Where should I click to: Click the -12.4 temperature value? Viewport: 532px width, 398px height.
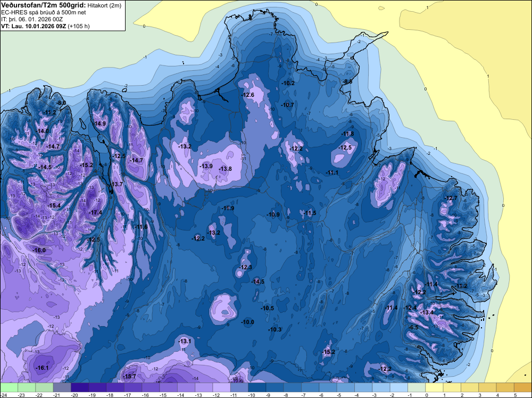(410, 308)
